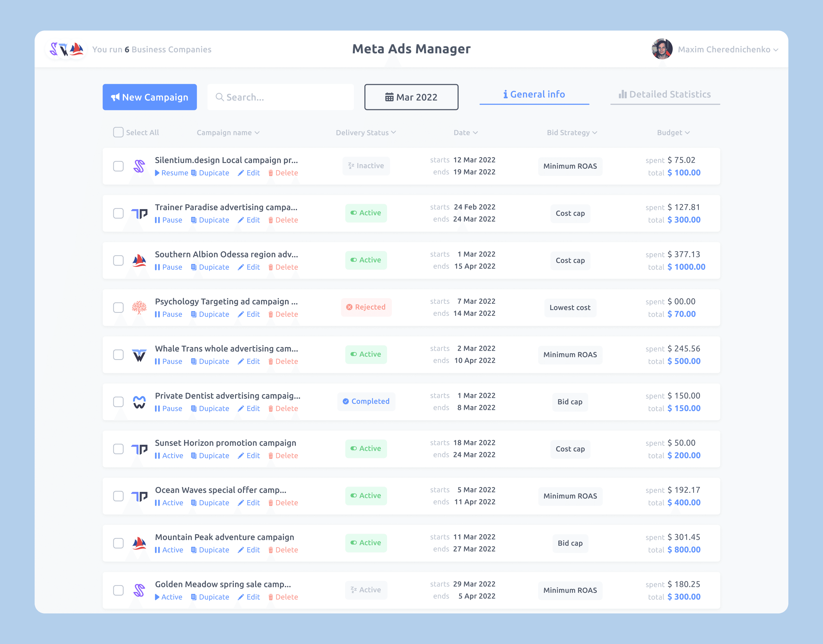Click the Mountain Peak sailboat logo icon
This screenshot has height=644, width=823.
click(139, 543)
